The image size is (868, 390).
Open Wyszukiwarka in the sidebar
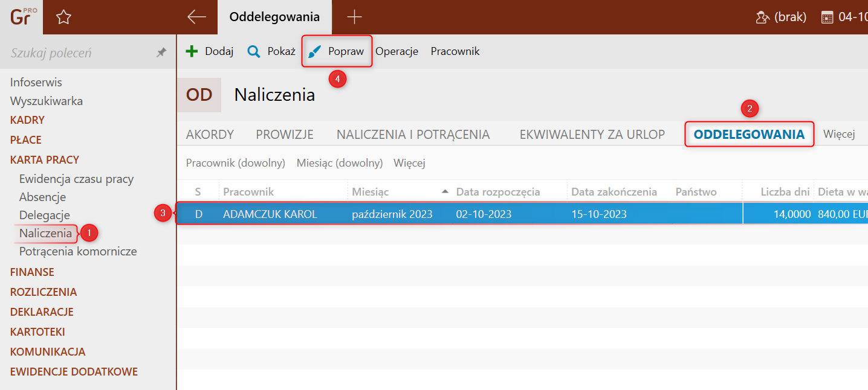(x=47, y=101)
